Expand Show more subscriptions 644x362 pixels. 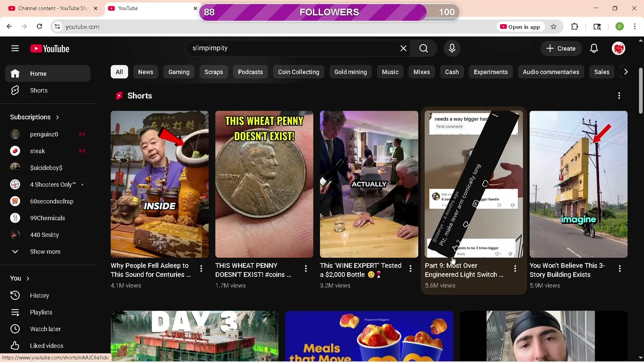click(x=48, y=251)
